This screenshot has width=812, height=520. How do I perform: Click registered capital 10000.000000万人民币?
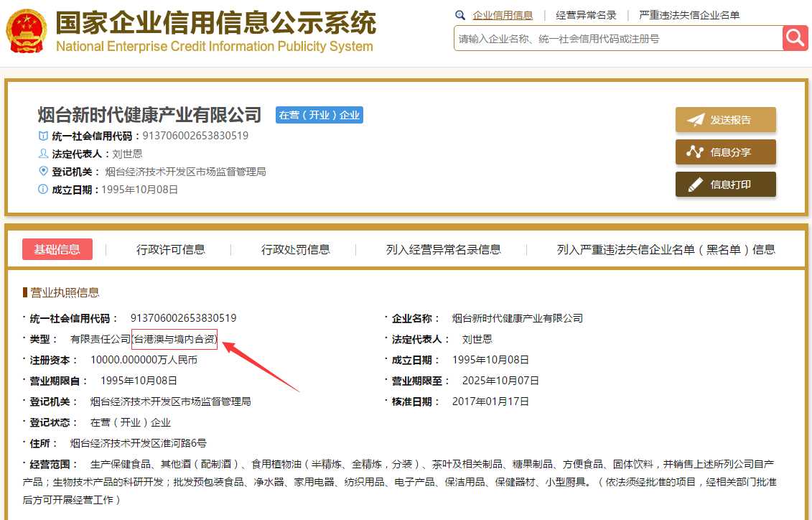pos(144,360)
